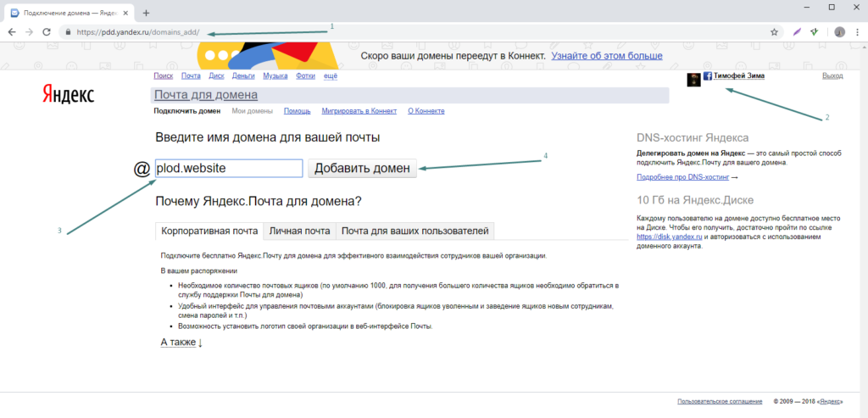
Task: Open the Фотки link
Action: pos(305,75)
